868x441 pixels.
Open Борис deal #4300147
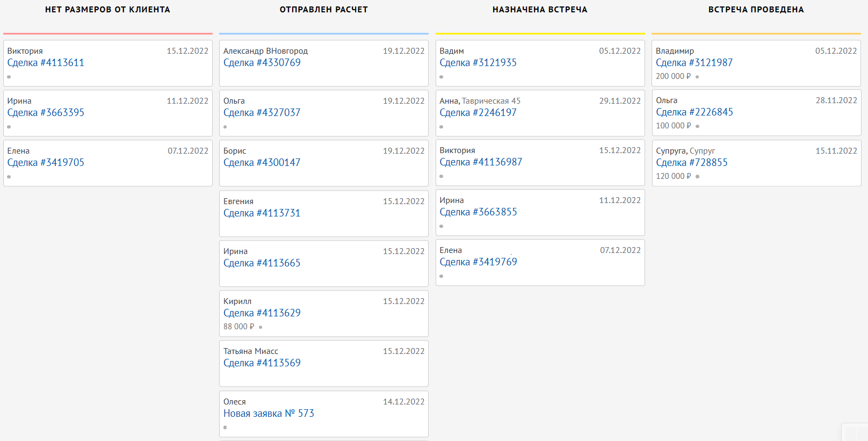click(262, 163)
